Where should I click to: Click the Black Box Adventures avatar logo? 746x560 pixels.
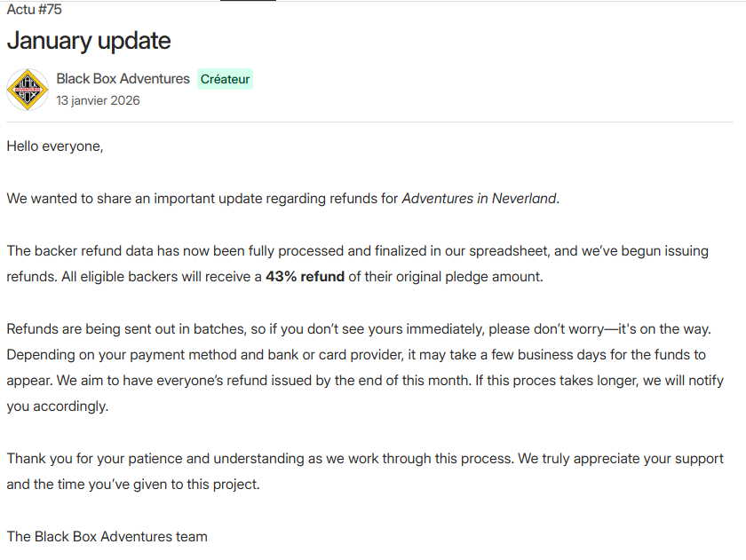click(28, 90)
